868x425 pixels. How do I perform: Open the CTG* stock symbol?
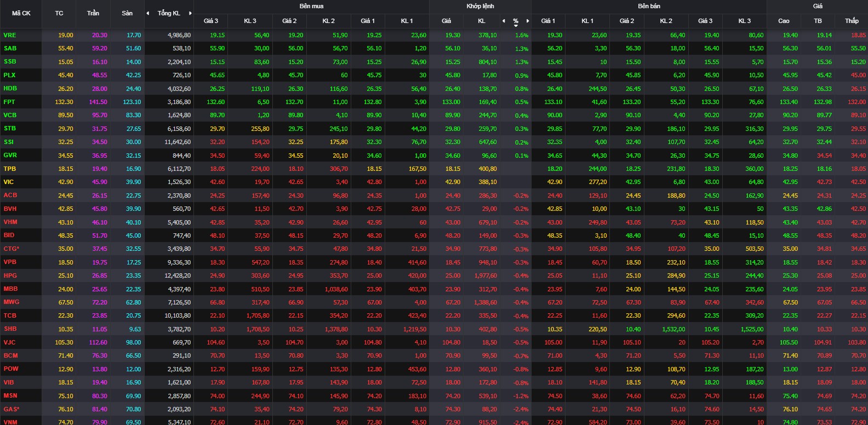click(12, 249)
